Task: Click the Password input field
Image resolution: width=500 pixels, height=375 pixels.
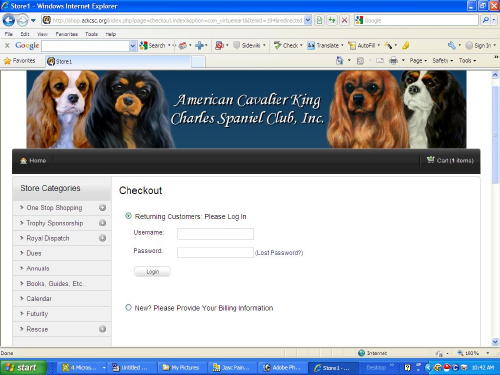Action: 215,252
